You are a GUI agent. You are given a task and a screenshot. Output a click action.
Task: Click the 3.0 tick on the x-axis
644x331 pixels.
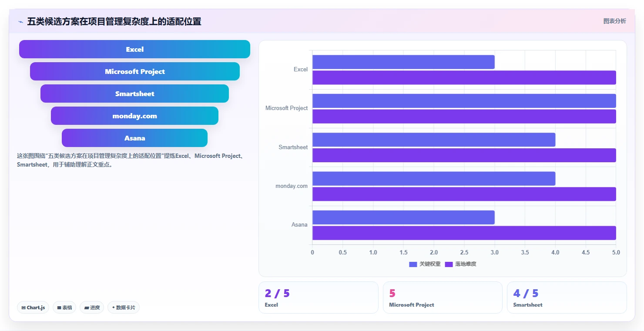coord(494,252)
